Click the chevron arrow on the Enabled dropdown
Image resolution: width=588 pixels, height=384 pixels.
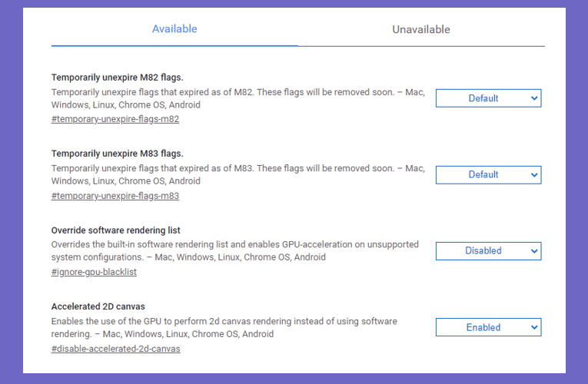(x=534, y=327)
